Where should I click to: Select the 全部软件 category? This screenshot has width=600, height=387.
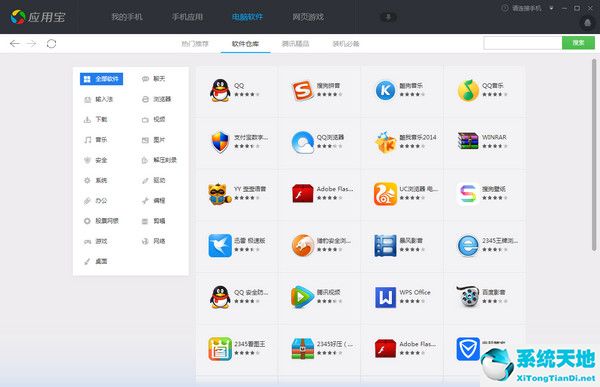(x=101, y=79)
